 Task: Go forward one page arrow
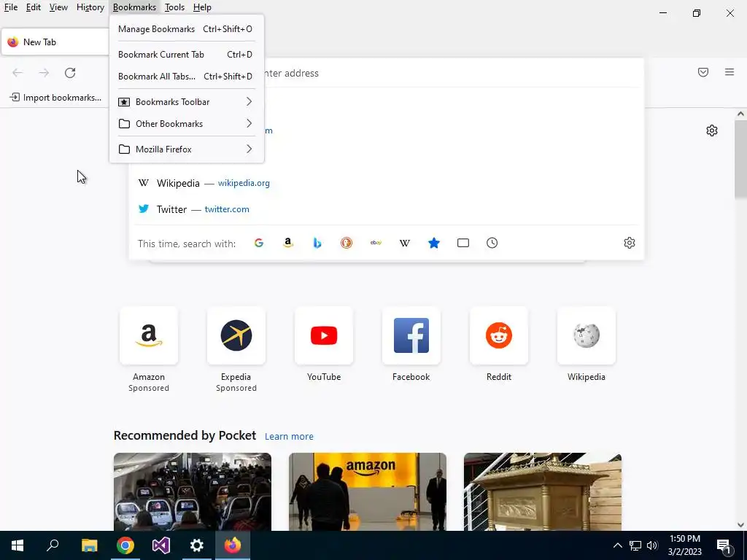tap(44, 72)
